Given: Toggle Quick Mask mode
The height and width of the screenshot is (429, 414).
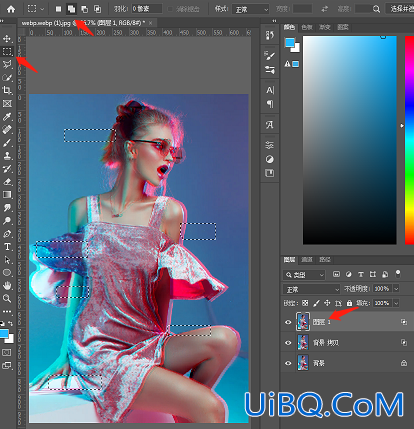Looking at the screenshot, I should click(7, 352).
